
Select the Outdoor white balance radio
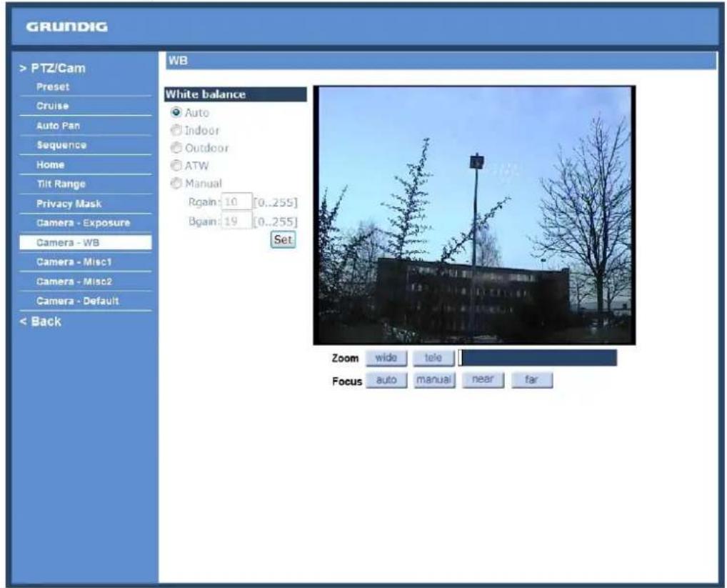pos(176,148)
